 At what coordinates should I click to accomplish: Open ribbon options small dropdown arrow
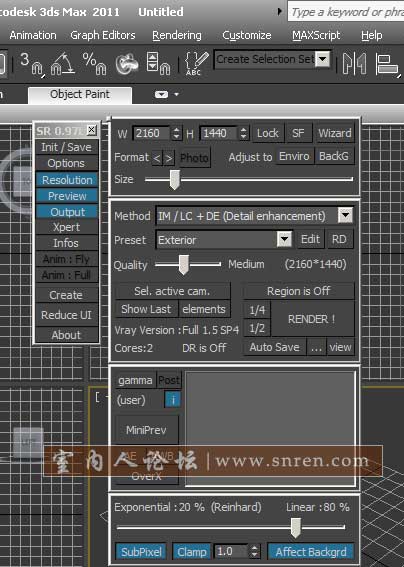[177, 94]
